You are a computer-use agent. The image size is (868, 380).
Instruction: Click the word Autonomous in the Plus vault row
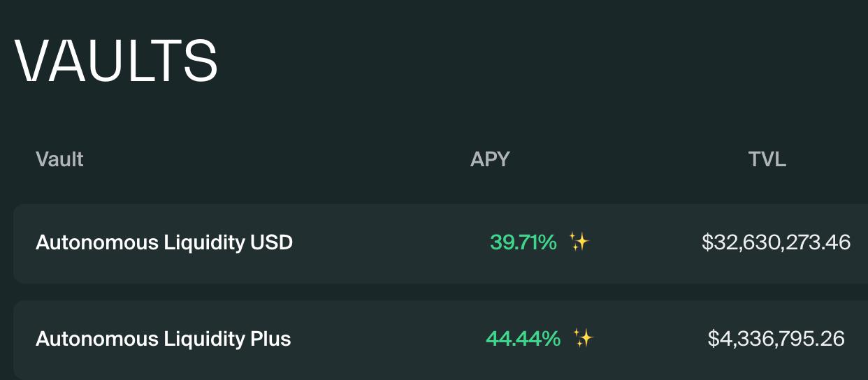tap(97, 339)
